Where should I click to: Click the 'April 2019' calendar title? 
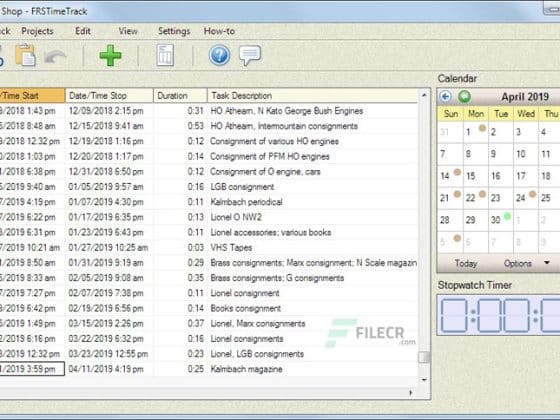pos(525,97)
